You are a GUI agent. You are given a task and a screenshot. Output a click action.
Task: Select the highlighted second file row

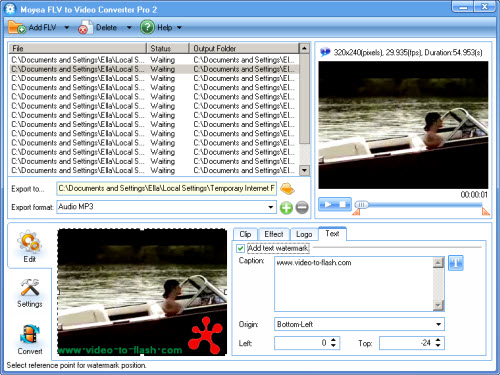(154, 69)
